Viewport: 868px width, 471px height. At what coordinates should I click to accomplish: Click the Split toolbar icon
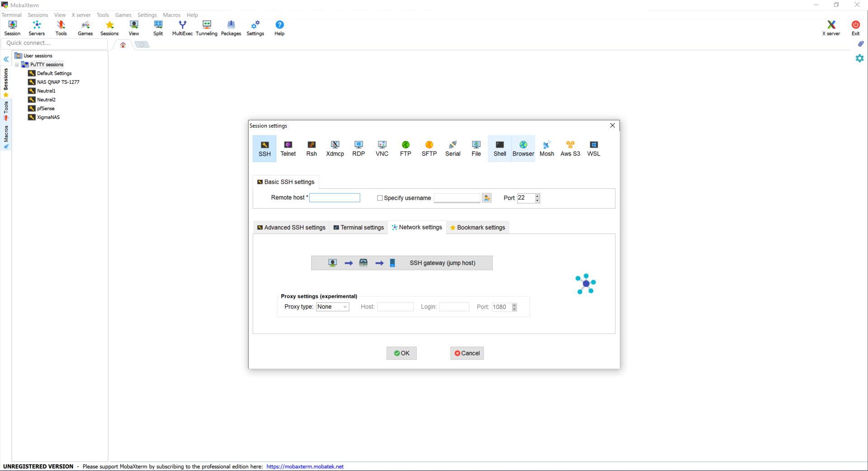coord(158,28)
